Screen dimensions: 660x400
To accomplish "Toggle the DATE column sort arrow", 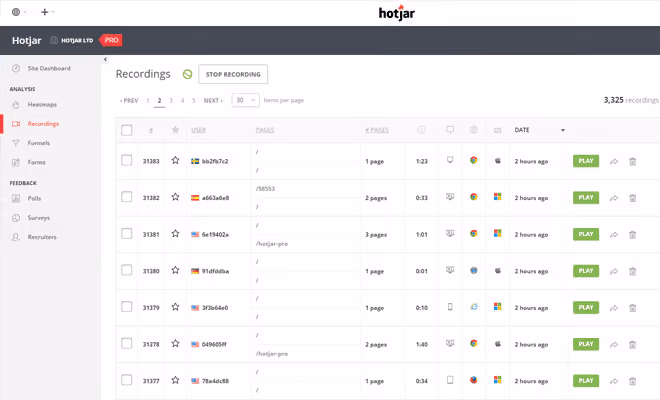I will (563, 130).
